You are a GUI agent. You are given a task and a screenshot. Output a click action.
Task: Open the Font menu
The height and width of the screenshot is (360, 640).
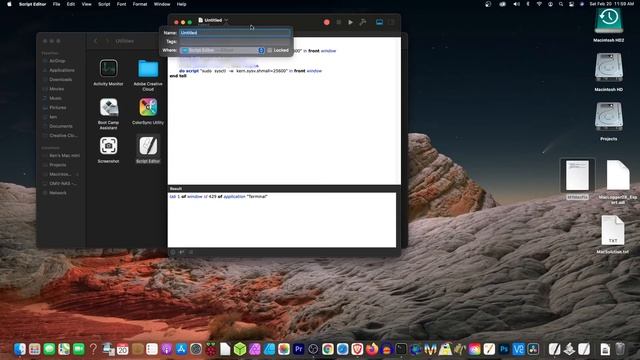point(122,4)
